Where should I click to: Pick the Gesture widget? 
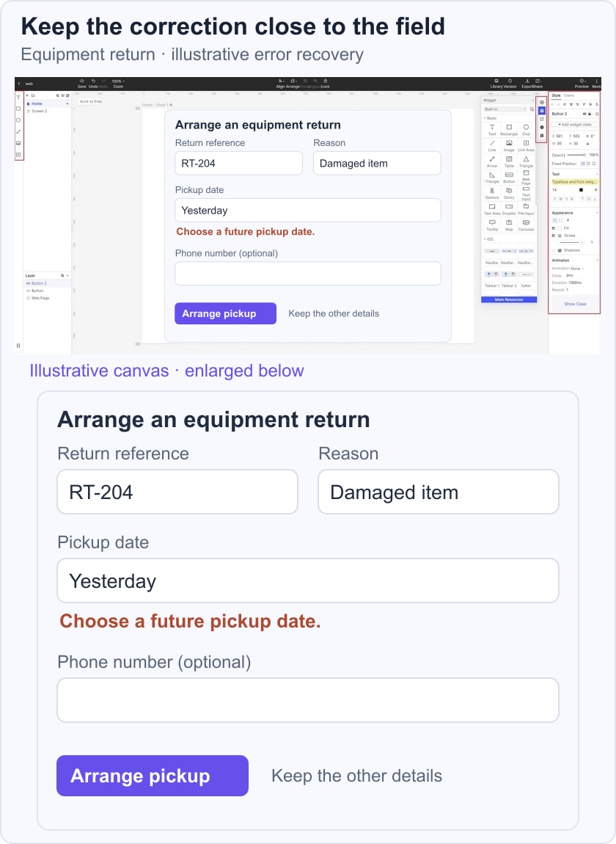click(492, 193)
